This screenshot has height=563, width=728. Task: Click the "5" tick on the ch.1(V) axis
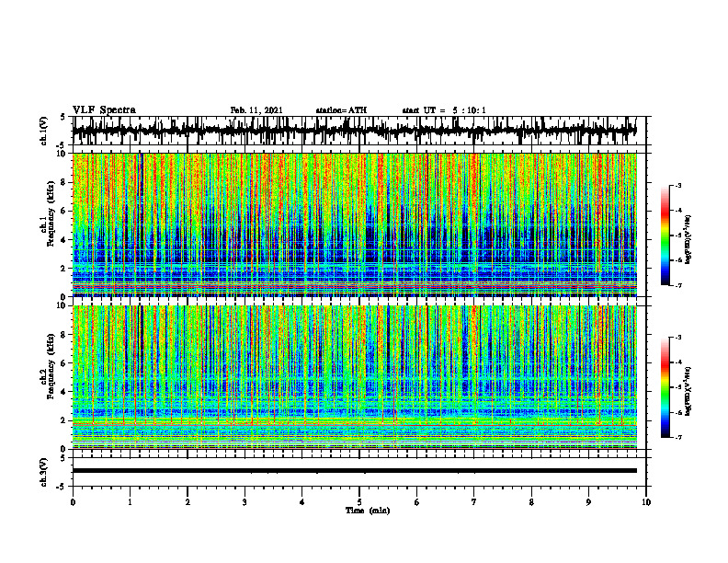click(63, 118)
